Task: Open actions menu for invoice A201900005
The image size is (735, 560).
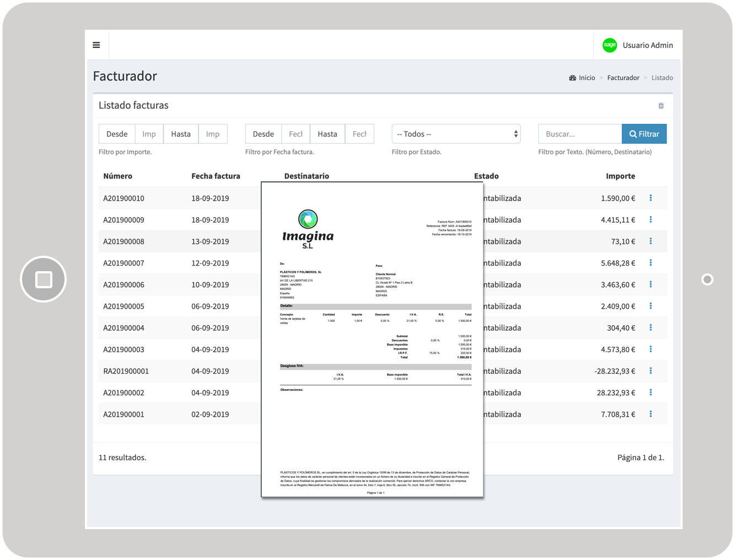Action: pyautogui.click(x=651, y=306)
